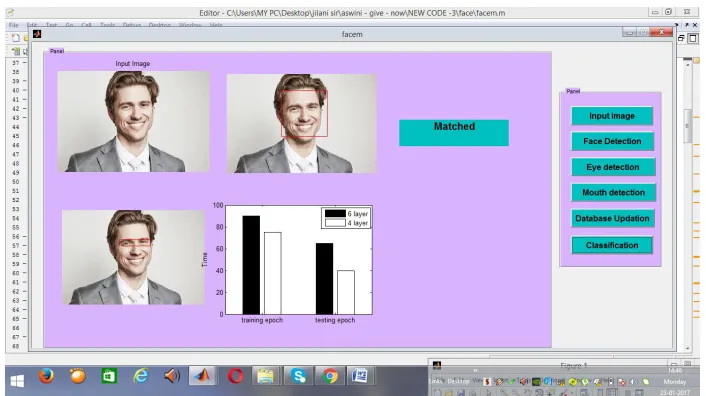
Task: Click the 6 layer legend entry
Action: pos(346,214)
